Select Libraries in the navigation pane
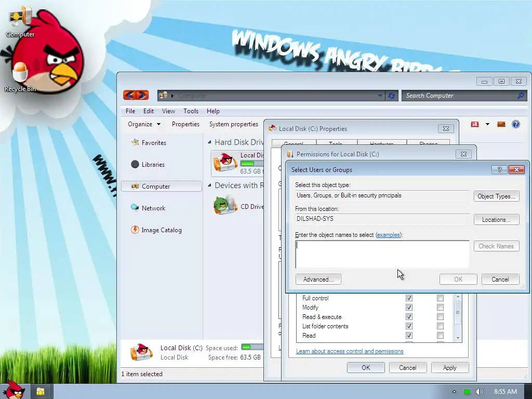This screenshot has height=399, width=532. (x=153, y=165)
